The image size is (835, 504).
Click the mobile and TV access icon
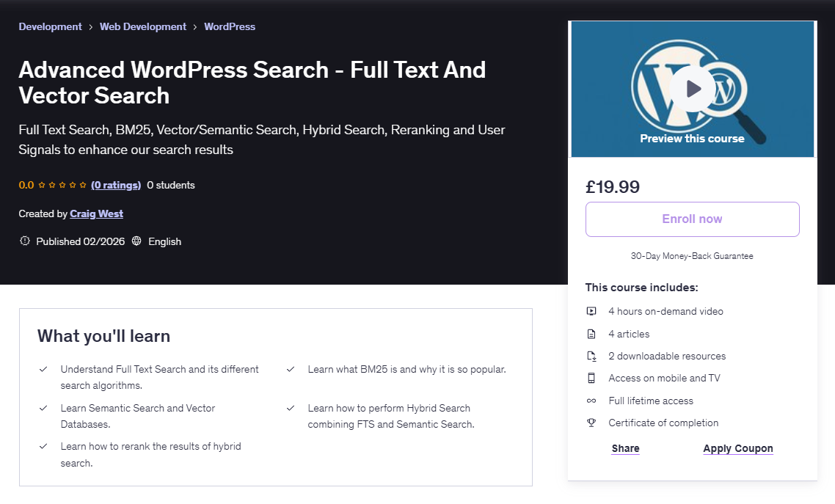pos(591,378)
